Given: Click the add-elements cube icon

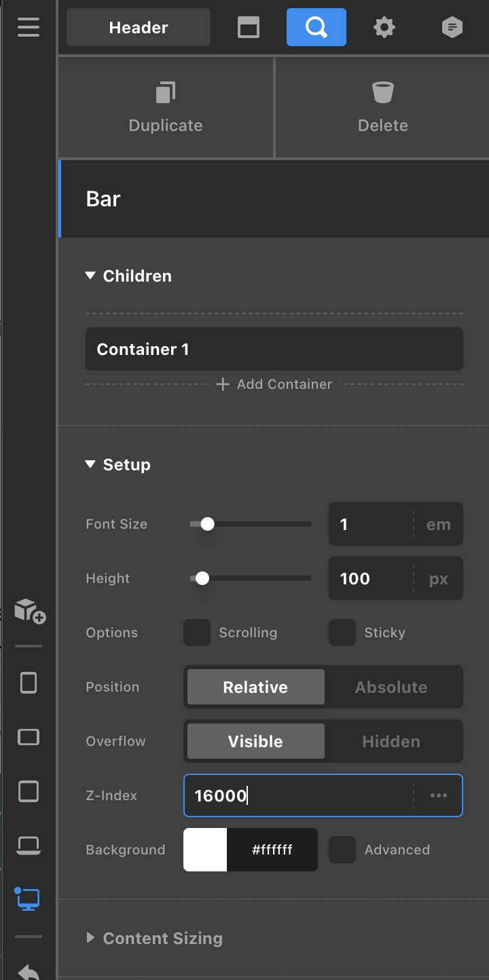Looking at the screenshot, I should coord(29,610).
